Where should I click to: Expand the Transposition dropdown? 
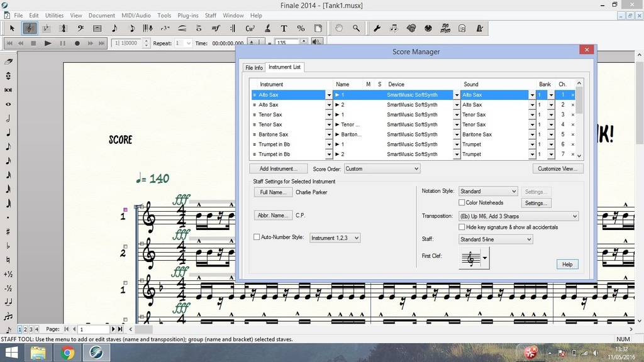[518, 216]
